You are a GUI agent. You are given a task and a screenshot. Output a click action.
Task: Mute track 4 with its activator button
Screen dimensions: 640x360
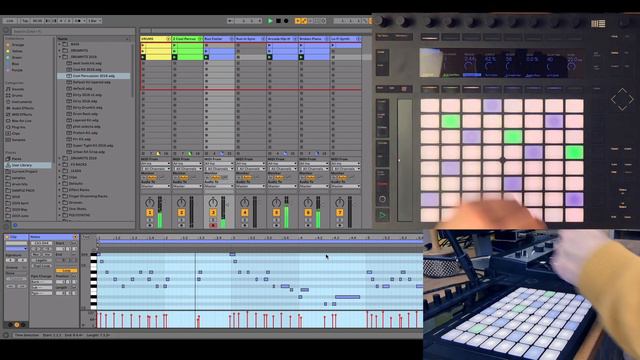coord(244,213)
